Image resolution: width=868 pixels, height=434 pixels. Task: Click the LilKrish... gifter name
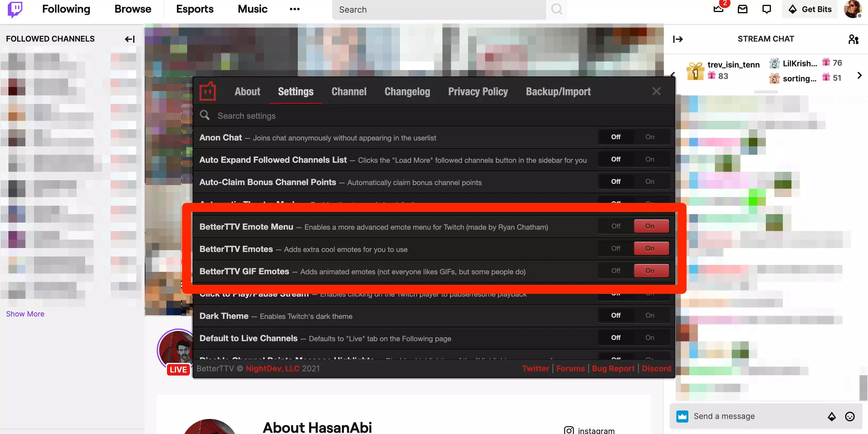pos(800,63)
